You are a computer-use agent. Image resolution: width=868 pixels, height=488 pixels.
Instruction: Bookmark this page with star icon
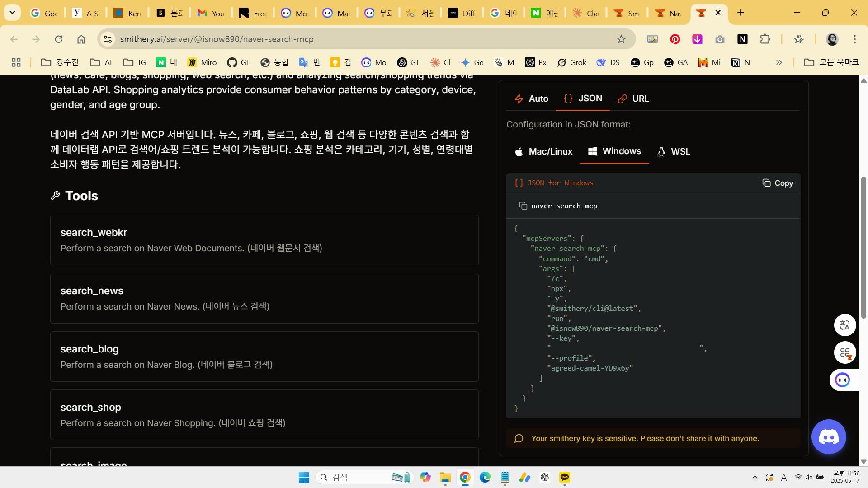click(x=621, y=39)
